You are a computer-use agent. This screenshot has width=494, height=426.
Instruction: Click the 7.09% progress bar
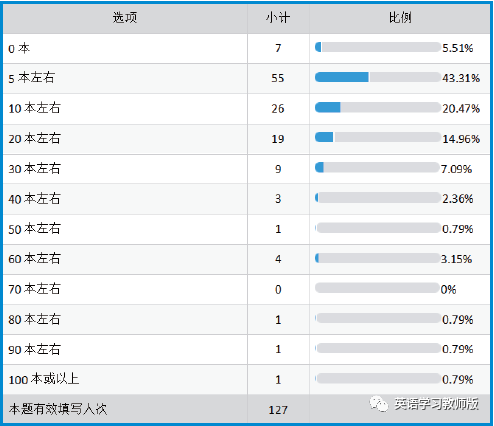(x=377, y=167)
